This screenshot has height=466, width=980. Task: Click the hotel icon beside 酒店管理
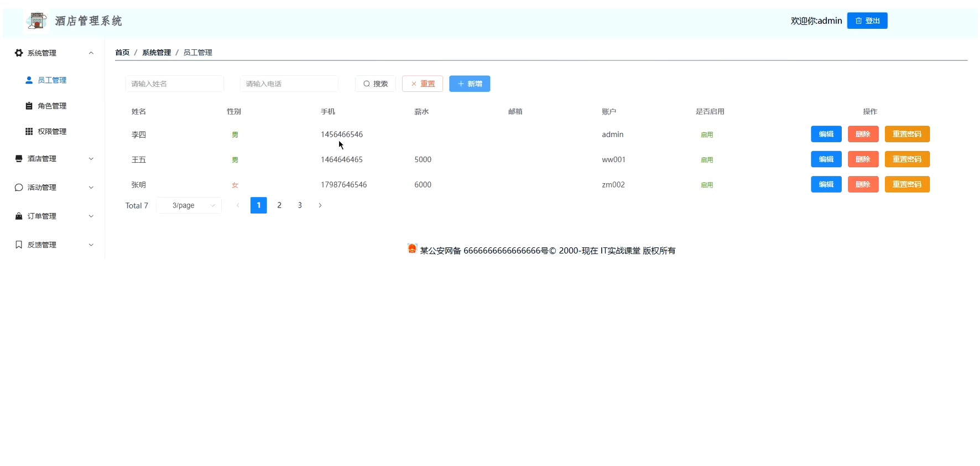click(19, 159)
